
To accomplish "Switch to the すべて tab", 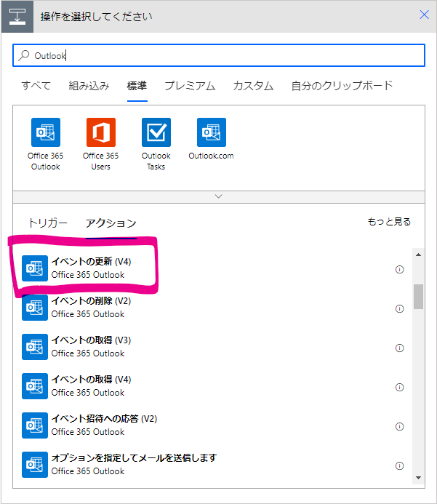I will tap(36, 86).
